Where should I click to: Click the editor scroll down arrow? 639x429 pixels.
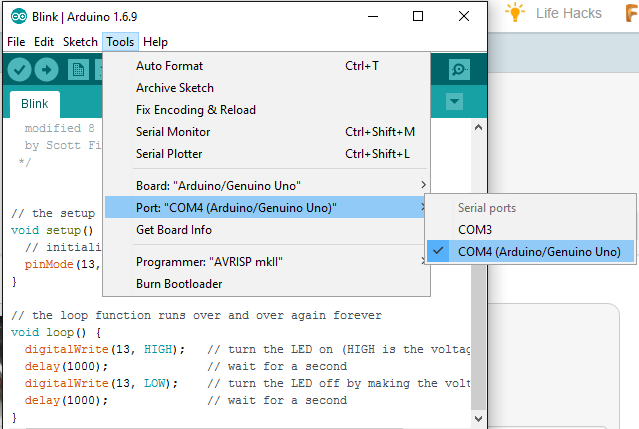[478, 418]
